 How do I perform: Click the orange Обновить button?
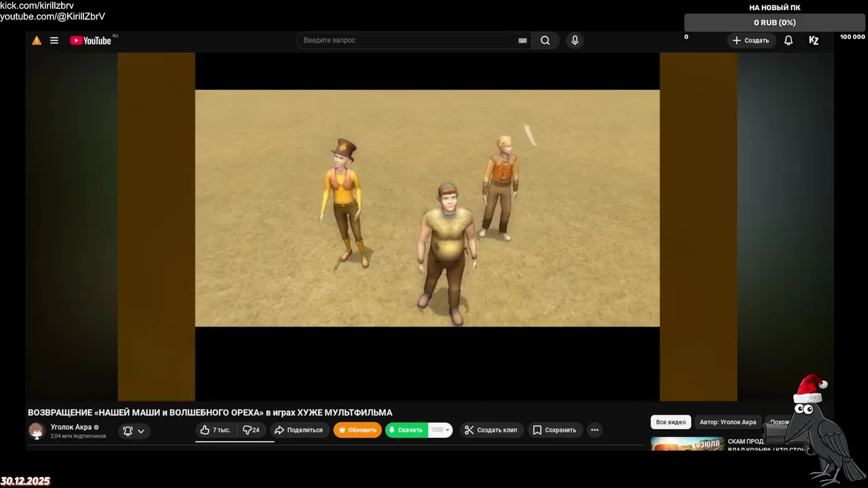pyautogui.click(x=357, y=430)
